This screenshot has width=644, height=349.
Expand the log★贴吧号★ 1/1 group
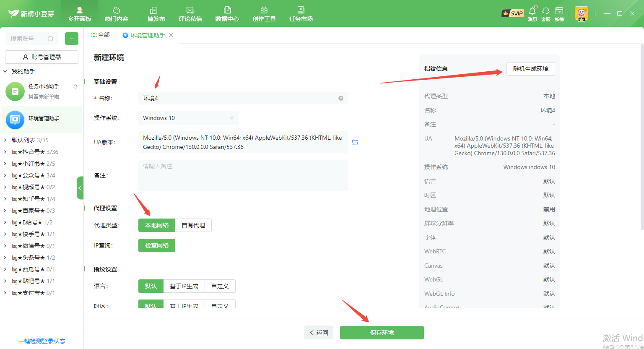(5, 281)
